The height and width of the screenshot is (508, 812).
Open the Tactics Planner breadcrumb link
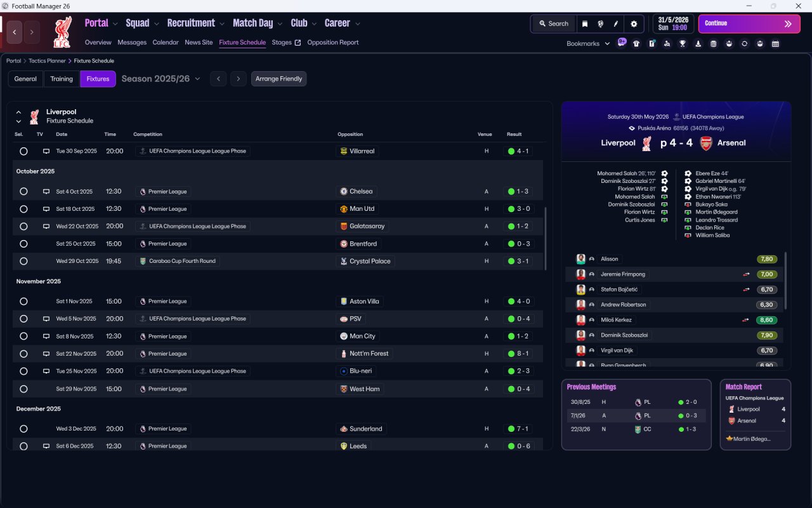[x=47, y=61]
